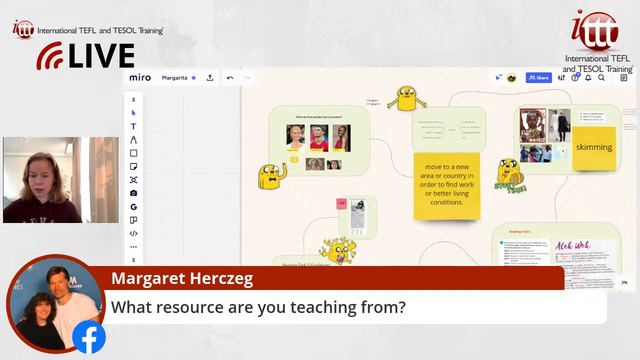This screenshot has width=640, height=360.
Task: Expand toolbar with bottom double chevron
Action: (x=133, y=260)
